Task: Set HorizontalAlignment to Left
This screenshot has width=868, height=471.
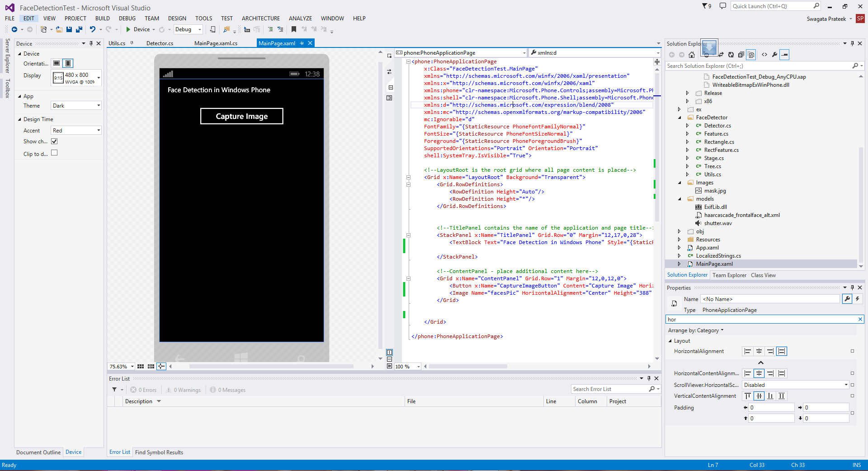Action: 748,351
